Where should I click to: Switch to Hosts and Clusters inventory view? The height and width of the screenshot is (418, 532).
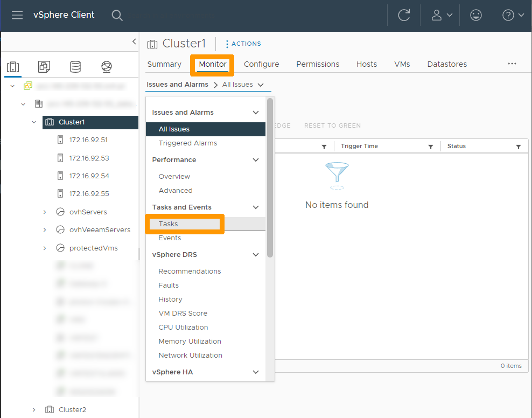[13, 66]
